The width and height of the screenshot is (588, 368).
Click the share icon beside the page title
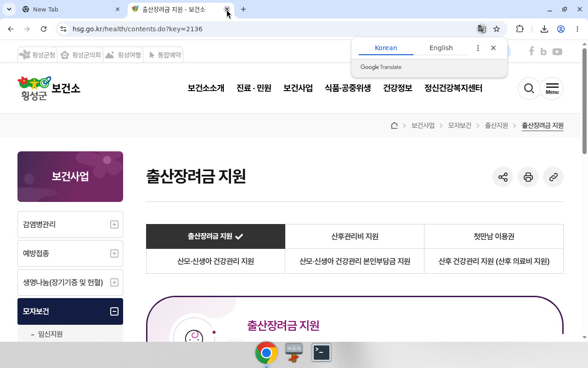(x=503, y=177)
